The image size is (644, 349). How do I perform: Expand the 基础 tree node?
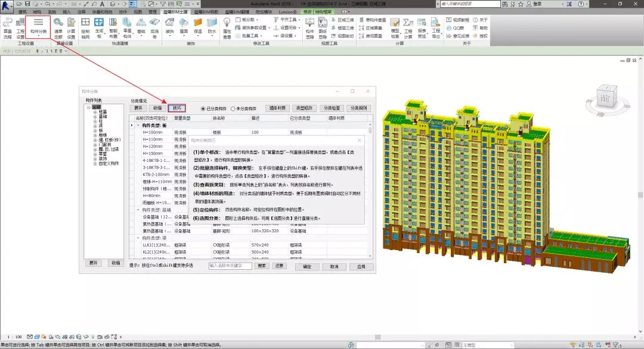95,116
